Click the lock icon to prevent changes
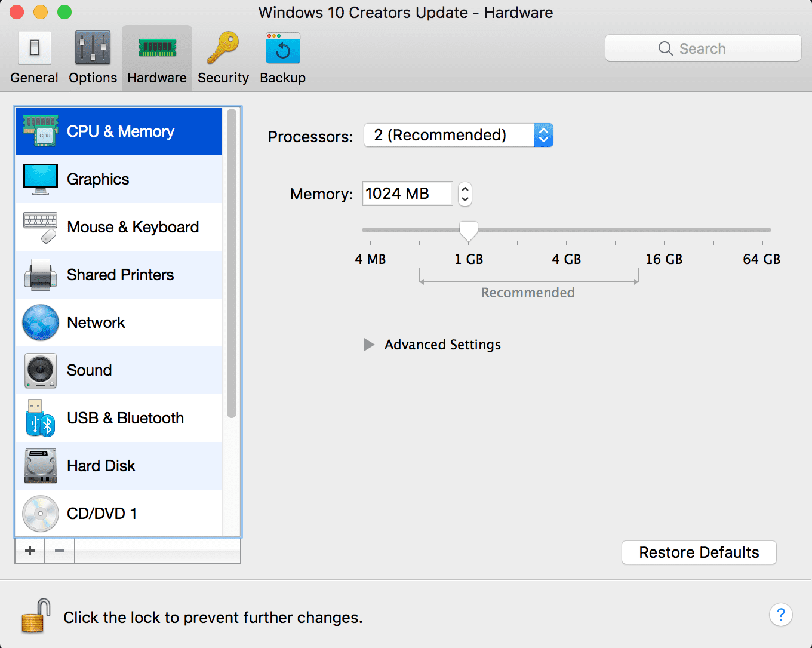Viewport: 812px width, 648px height. pos(36,616)
